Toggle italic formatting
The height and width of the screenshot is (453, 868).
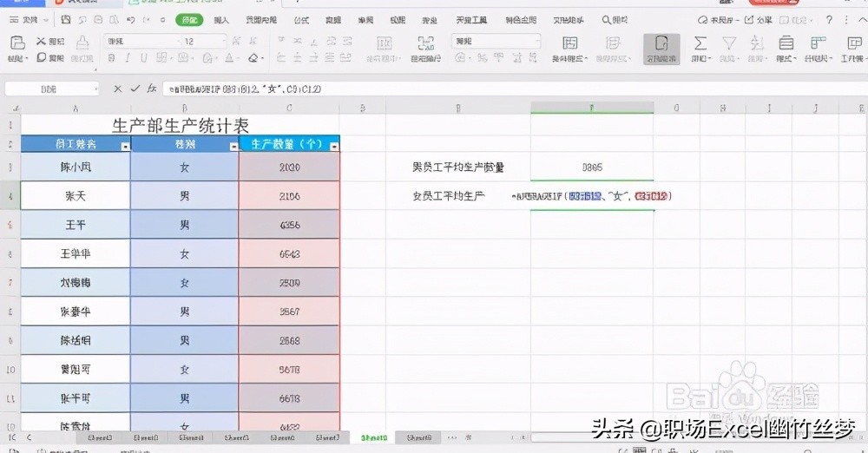128,57
